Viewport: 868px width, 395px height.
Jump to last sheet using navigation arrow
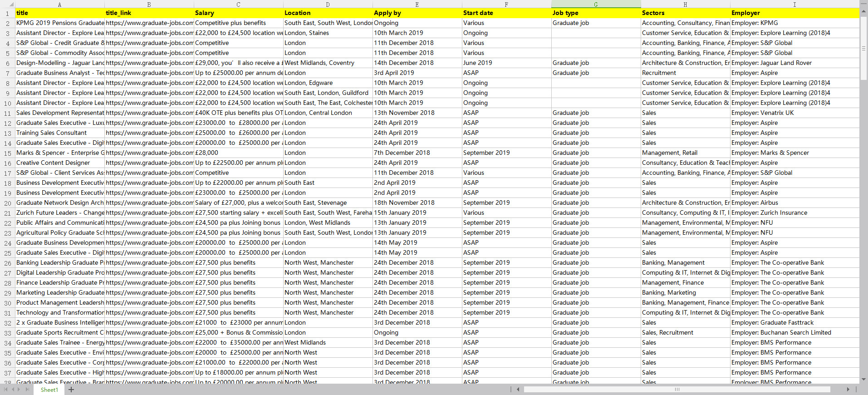click(27, 390)
